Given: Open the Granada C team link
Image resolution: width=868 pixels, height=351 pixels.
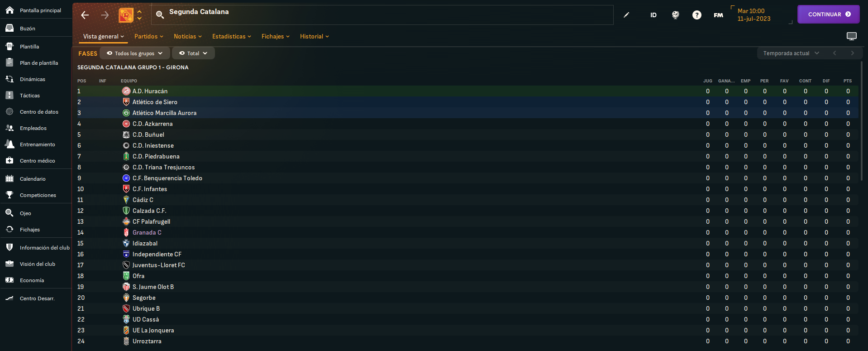Looking at the screenshot, I should click(x=147, y=232).
